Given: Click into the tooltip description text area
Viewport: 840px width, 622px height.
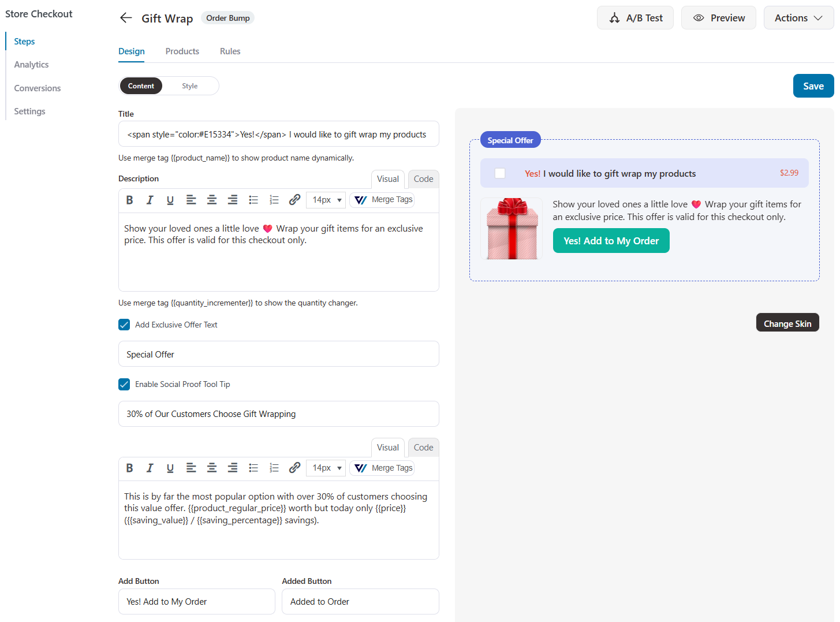Looking at the screenshot, I should 279,520.
